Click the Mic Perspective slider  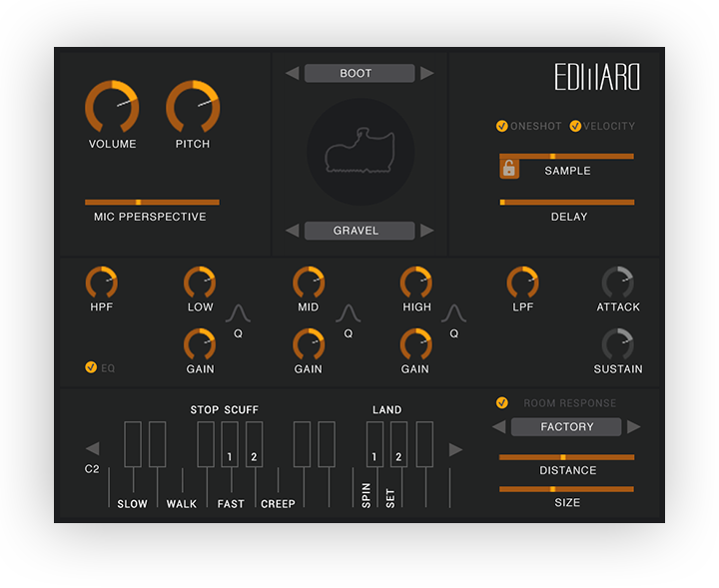152,202
